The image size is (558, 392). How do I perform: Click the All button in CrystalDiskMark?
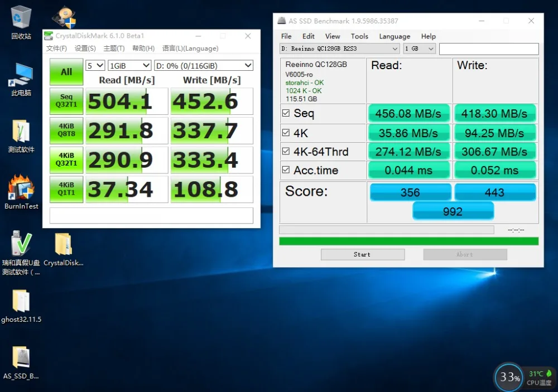pyautogui.click(x=66, y=71)
